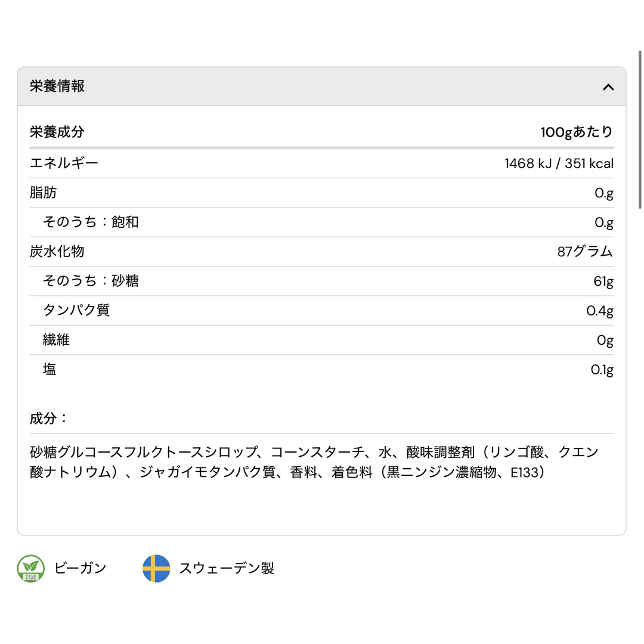Click the スウェーデン製 label
The image size is (644, 644).
[227, 568]
